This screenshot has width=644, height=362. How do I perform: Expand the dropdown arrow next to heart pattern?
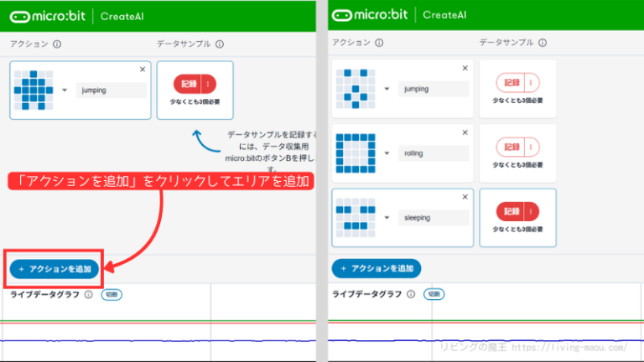[65, 90]
